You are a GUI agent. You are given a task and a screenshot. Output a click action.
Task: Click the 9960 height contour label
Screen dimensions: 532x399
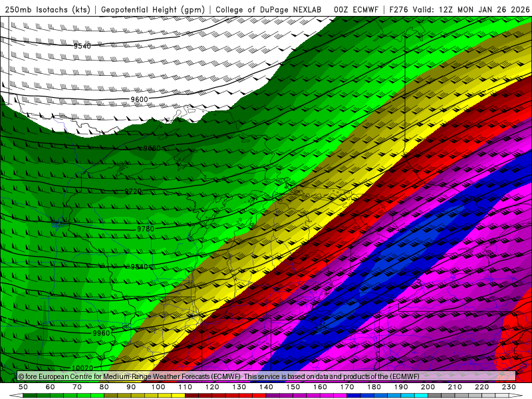coord(102,333)
